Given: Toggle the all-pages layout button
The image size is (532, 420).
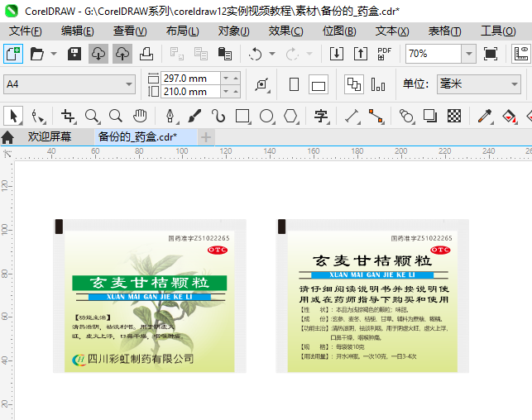Looking at the screenshot, I should 354,84.
